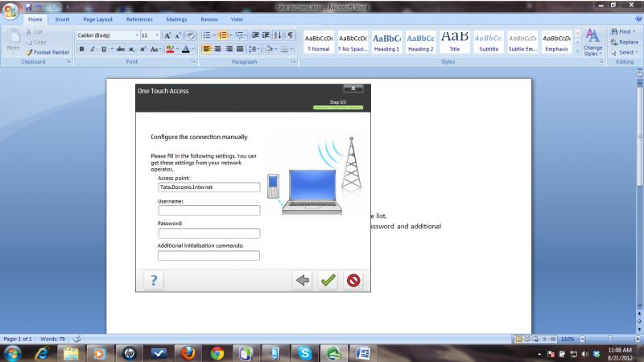Viewport: 644px width, 362px height.
Task: Select Align Text Left
Action: click(207, 49)
